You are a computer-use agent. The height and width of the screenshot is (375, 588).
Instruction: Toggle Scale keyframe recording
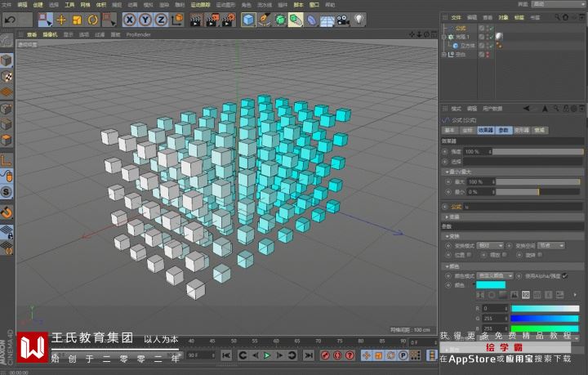tap(379, 355)
